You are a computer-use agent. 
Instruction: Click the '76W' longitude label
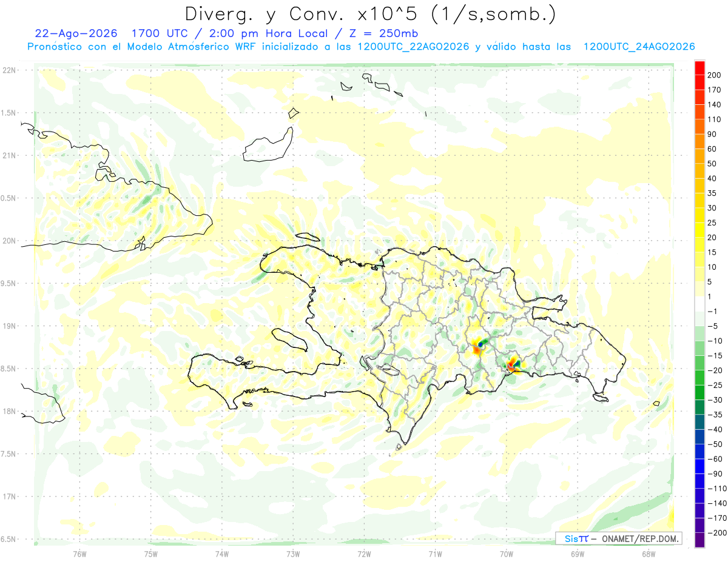79,554
